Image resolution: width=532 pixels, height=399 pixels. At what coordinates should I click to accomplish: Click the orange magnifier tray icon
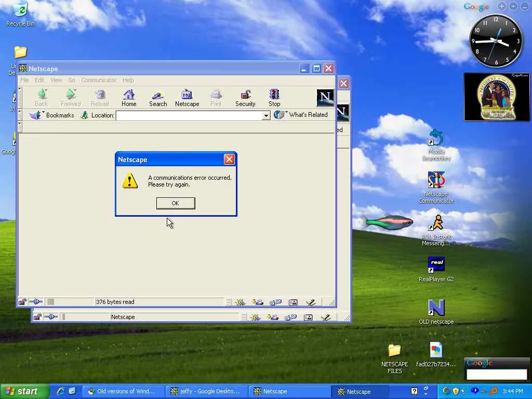pyautogui.click(x=494, y=391)
